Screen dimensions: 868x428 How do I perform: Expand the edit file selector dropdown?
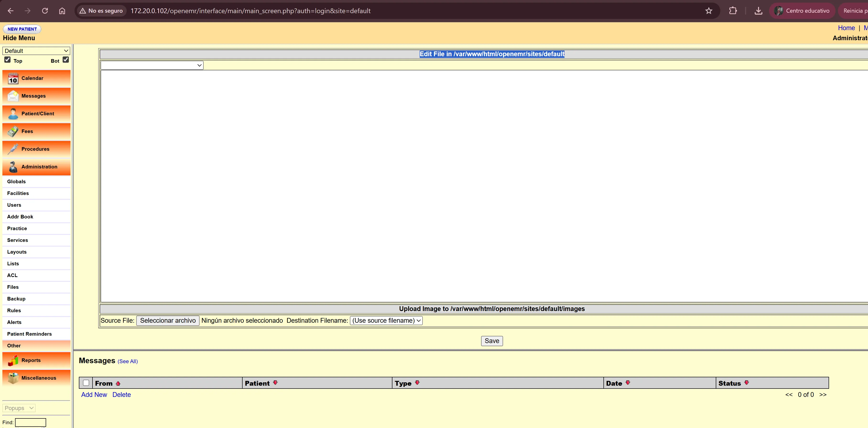coord(152,65)
